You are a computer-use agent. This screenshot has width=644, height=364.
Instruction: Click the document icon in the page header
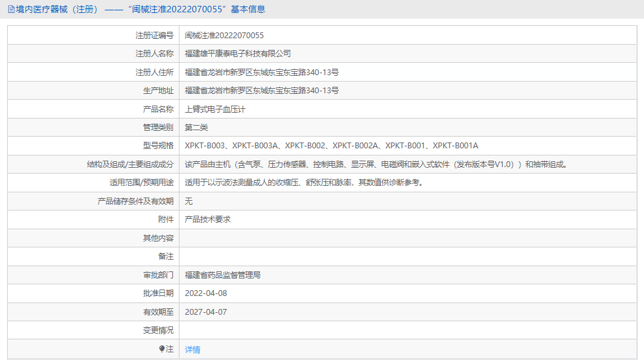(11, 9)
